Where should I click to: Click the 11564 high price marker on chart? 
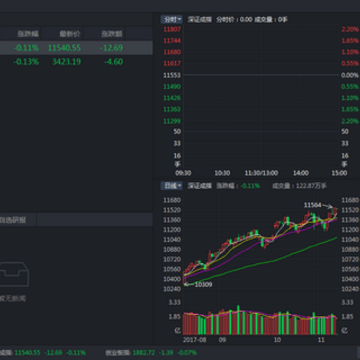(312, 205)
